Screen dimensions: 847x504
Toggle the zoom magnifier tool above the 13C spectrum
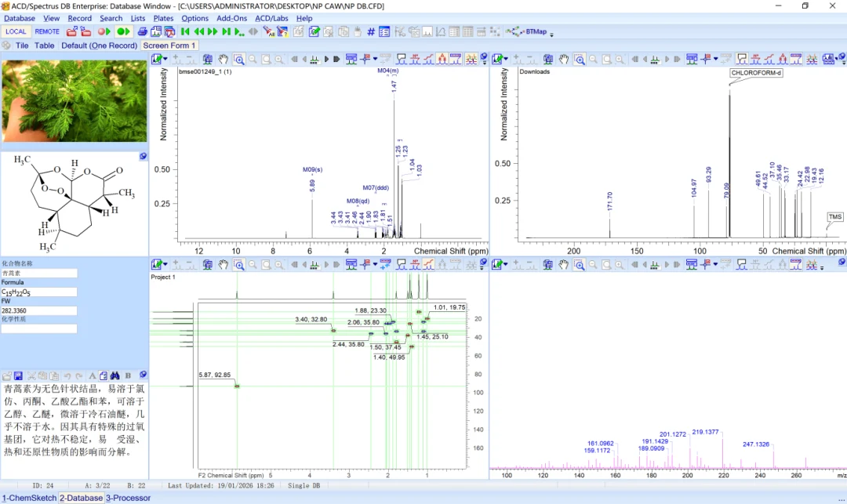579,59
